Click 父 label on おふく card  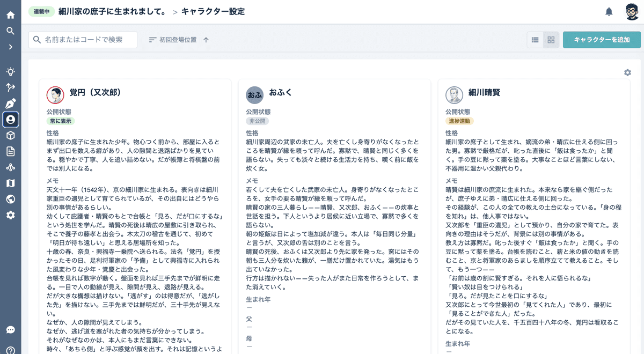coord(250,319)
